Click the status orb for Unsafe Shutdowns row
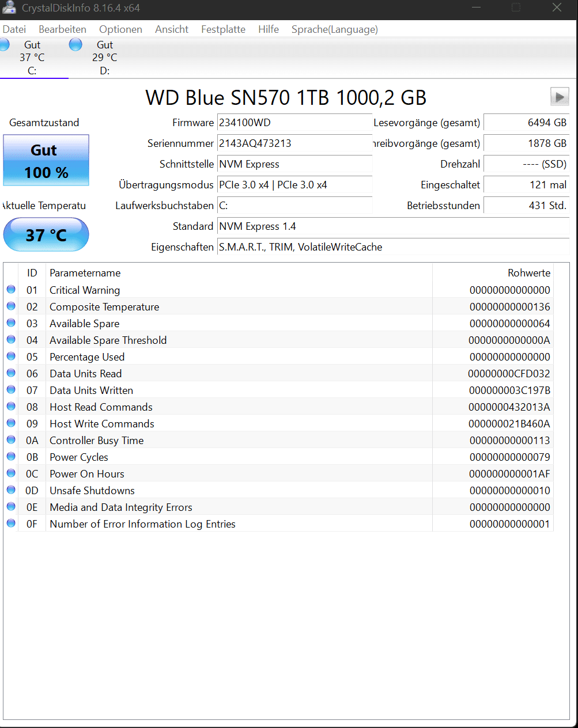This screenshot has height=728, width=578. (11, 490)
